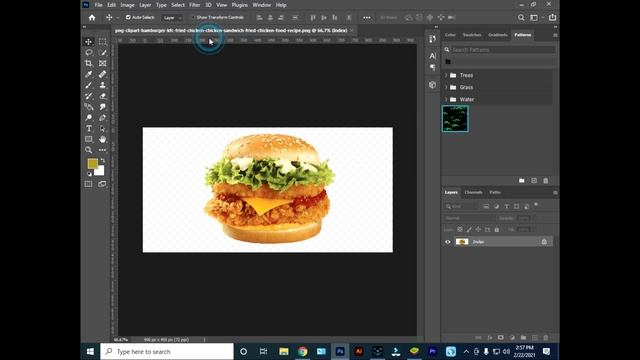Click the foreground yellow color swatch

pyautogui.click(x=92, y=164)
